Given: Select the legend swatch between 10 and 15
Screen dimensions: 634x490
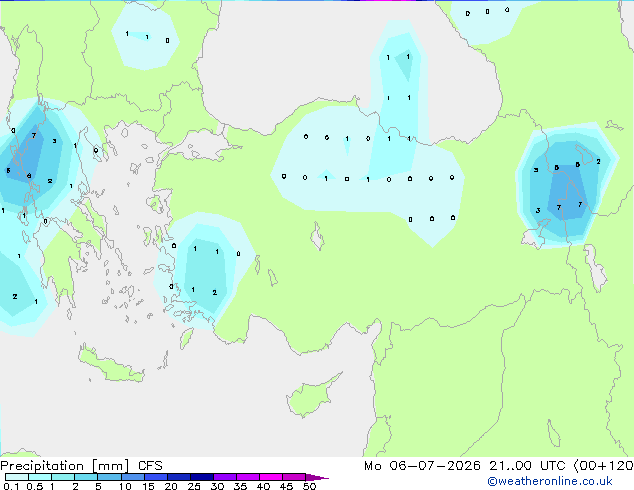Looking at the screenshot, I should tap(132, 477).
